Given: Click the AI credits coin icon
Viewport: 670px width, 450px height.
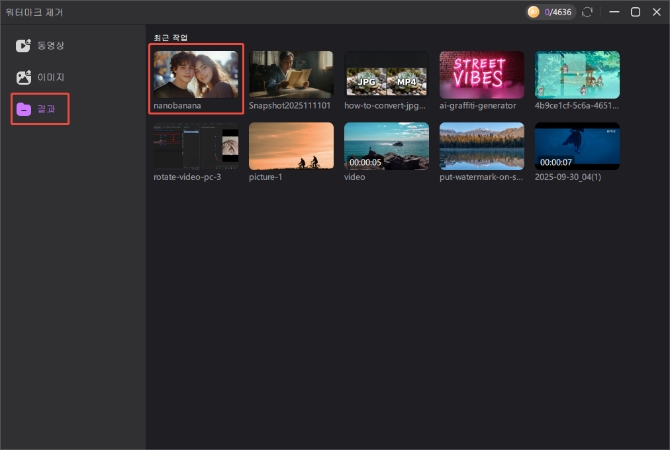Looking at the screenshot, I should (x=533, y=12).
